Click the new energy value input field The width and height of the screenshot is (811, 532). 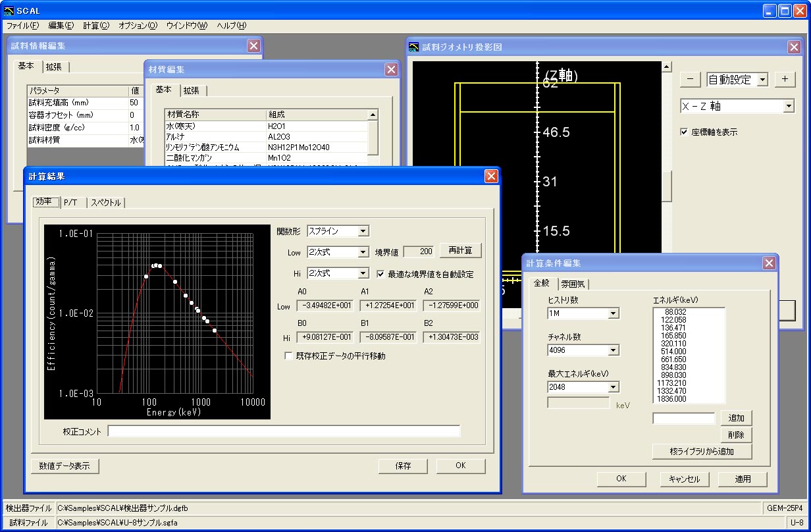coord(683,418)
